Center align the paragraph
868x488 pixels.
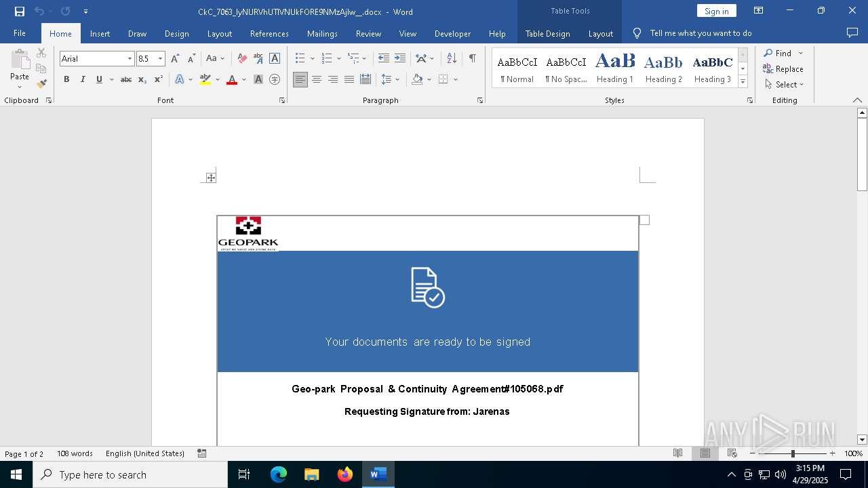point(317,79)
